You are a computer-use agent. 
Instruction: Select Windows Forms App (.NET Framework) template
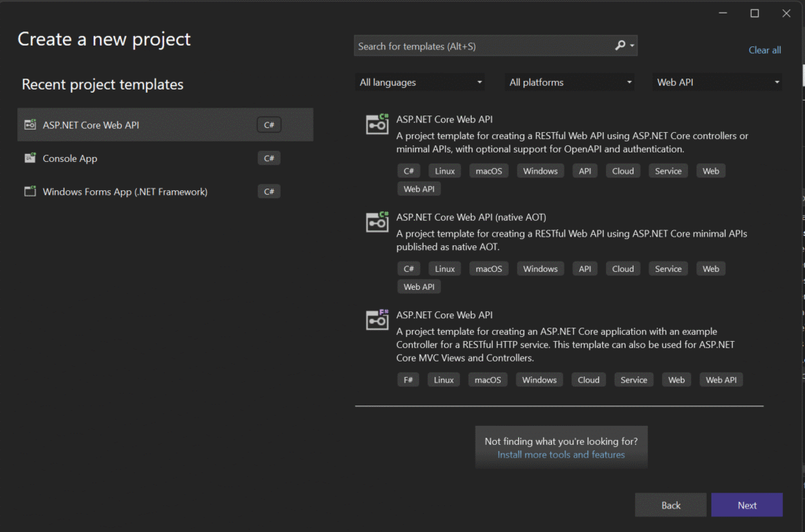click(126, 192)
